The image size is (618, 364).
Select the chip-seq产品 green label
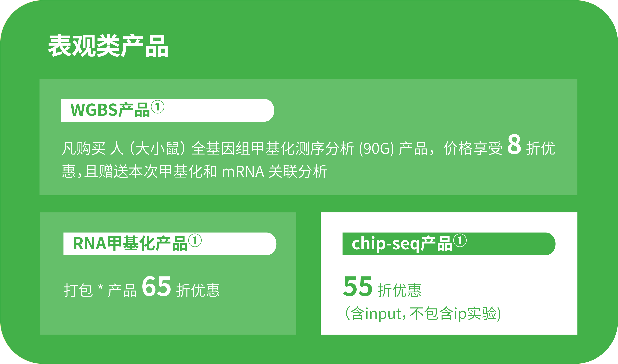[x=449, y=244]
